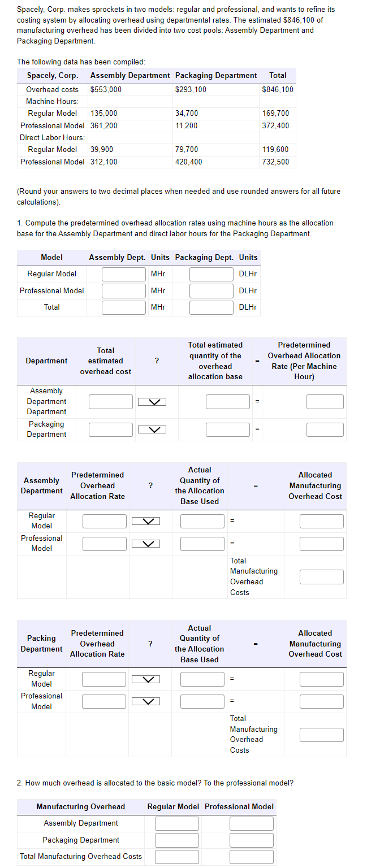Open the Professional Model dropdown in Packing Department table
The image size is (367, 868).
[146, 701]
